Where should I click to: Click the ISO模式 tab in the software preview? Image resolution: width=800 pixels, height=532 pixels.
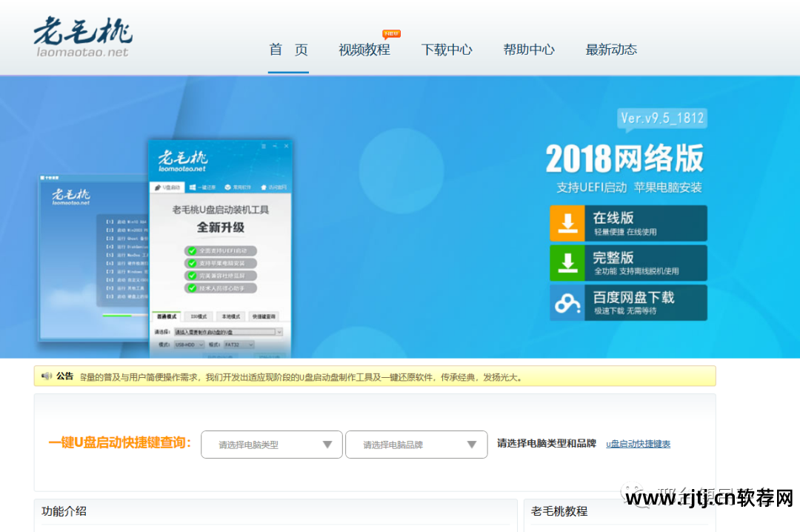point(199,316)
